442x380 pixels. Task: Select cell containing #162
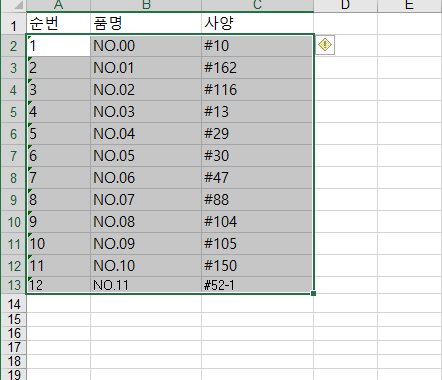[257, 68]
